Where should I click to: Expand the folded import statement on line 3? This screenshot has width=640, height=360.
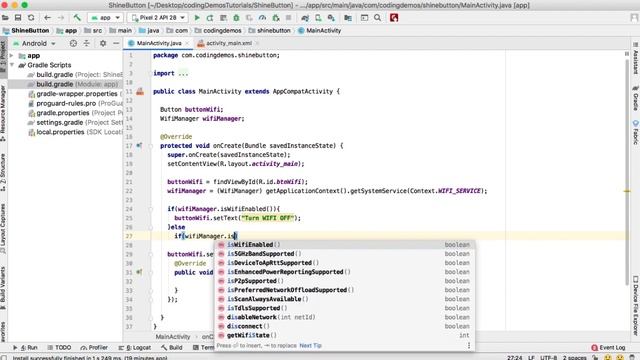click(183, 73)
